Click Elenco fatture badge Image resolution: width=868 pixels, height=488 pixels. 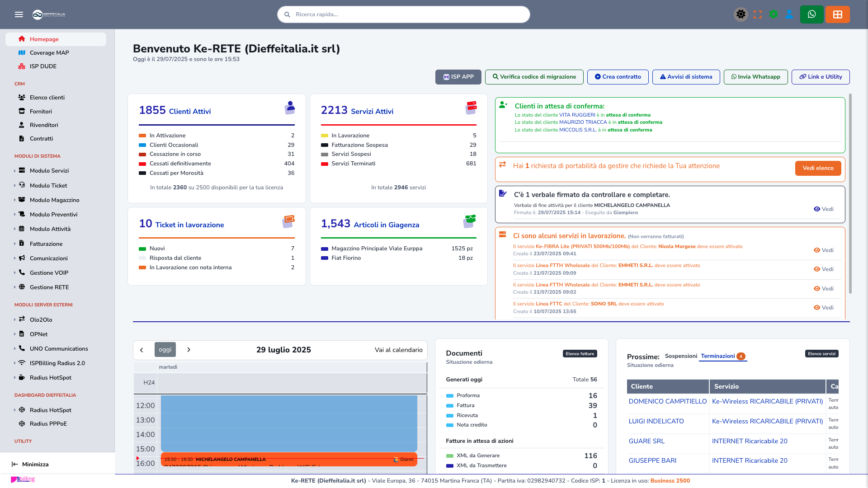click(x=580, y=354)
